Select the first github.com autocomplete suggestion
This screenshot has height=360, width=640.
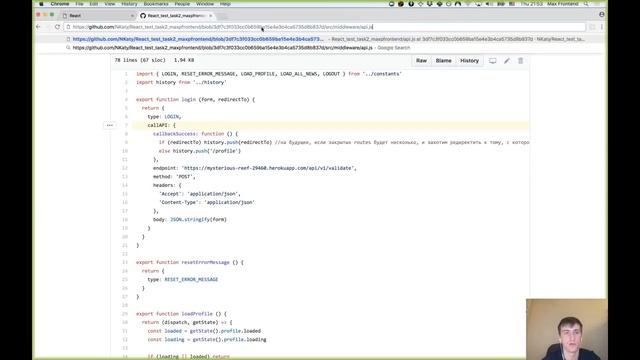[x=320, y=39]
